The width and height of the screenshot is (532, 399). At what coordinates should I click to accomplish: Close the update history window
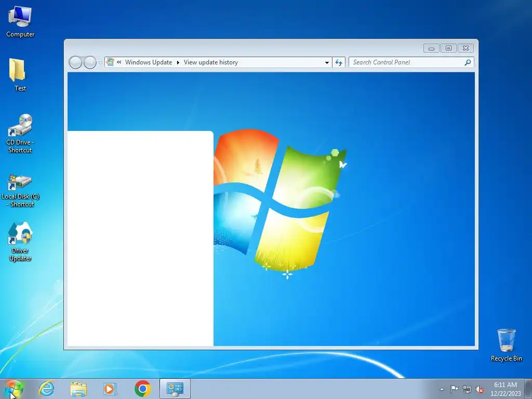pos(465,48)
